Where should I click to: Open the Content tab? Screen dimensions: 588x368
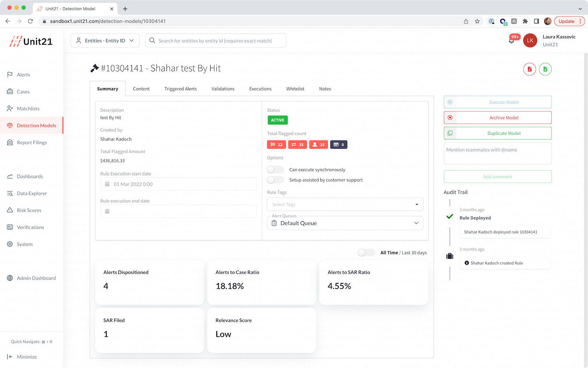click(141, 89)
